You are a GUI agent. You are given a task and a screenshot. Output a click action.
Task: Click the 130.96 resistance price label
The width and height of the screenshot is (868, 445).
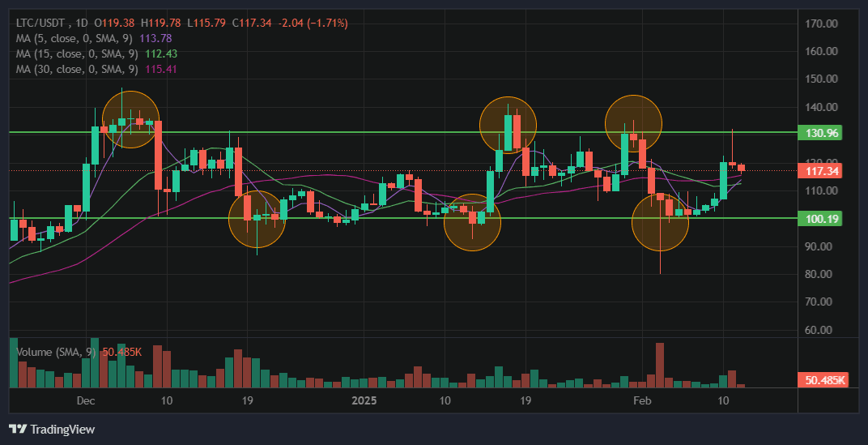coord(821,134)
